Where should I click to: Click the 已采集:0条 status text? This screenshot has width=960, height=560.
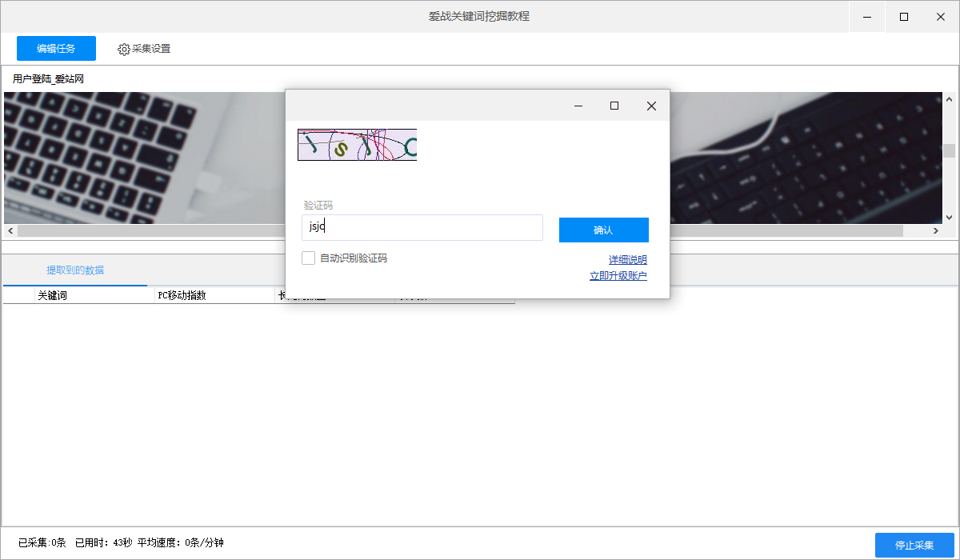42,543
